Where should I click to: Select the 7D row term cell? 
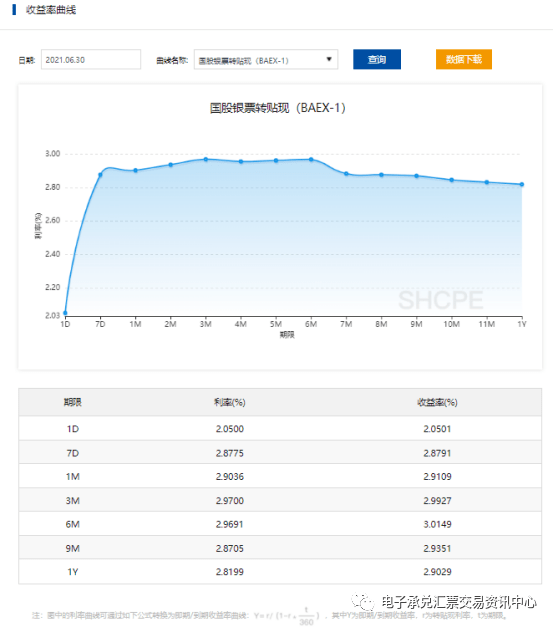point(73,453)
